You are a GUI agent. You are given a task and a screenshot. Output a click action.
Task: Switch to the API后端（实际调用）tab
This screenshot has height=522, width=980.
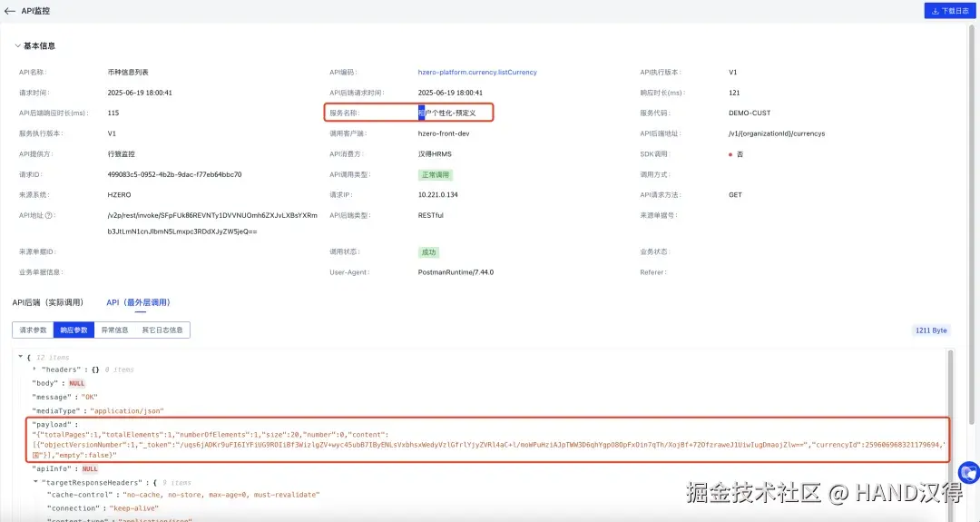pyautogui.click(x=47, y=302)
